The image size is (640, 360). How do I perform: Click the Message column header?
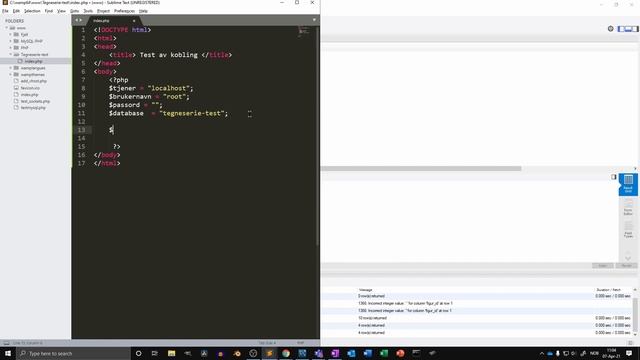pos(366,289)
